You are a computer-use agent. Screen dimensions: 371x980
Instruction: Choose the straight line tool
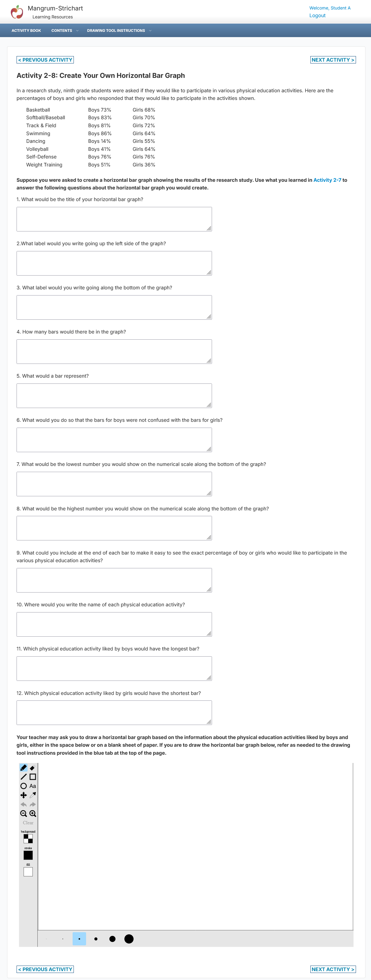tap(24, 776)
